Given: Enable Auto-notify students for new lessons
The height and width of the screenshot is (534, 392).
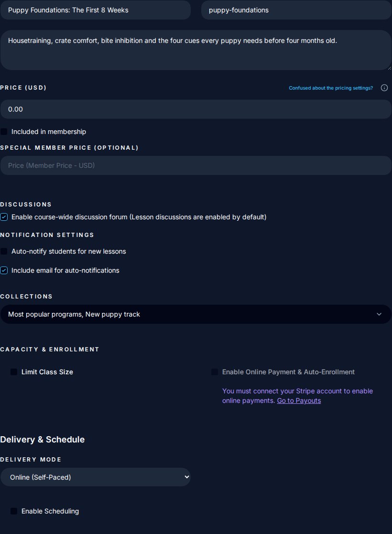Looking at the screenshot, I should coord(4,251).
